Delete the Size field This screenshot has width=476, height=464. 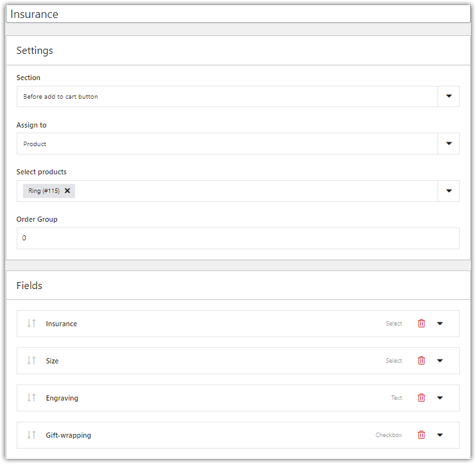tap(421, 361)
